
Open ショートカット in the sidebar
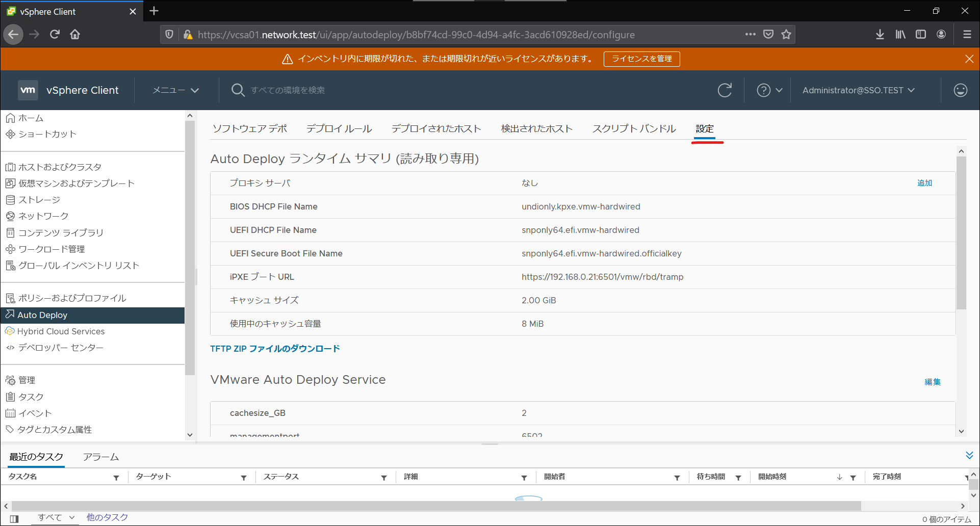[x=41, y=134]
